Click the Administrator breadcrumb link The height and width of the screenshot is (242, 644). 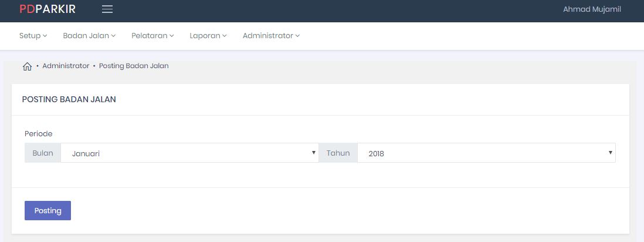(66, 66)
